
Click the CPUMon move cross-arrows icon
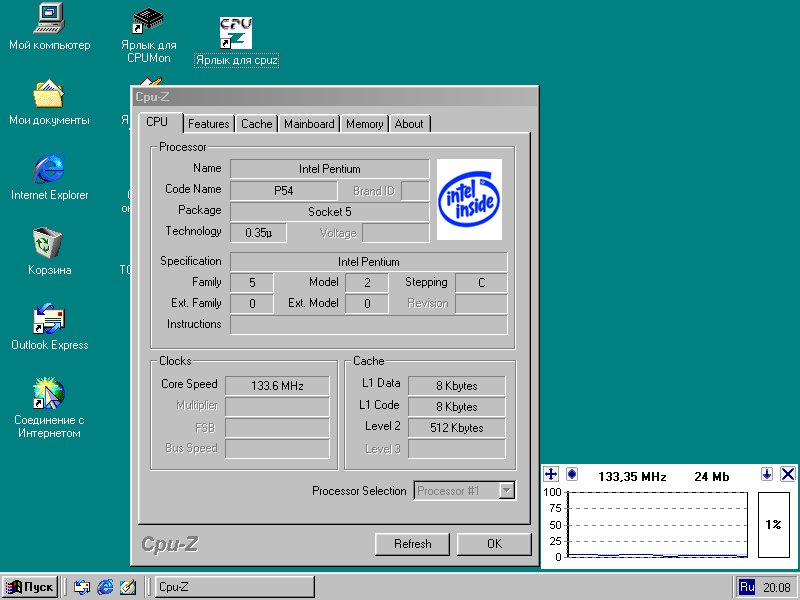[x=551, y=474]
